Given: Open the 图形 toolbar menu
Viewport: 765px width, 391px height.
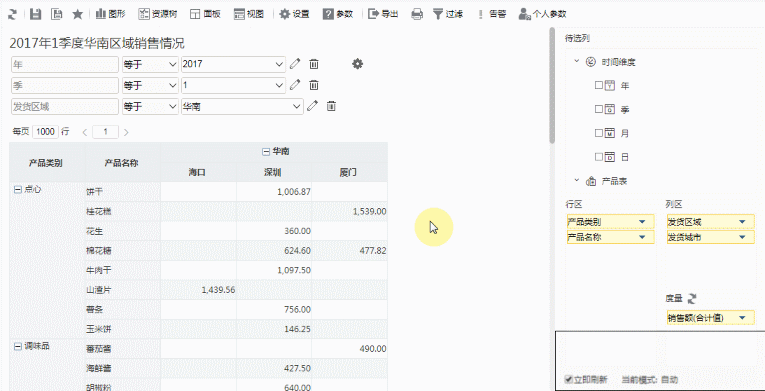Looking at the screenshot, I should 111,14.
